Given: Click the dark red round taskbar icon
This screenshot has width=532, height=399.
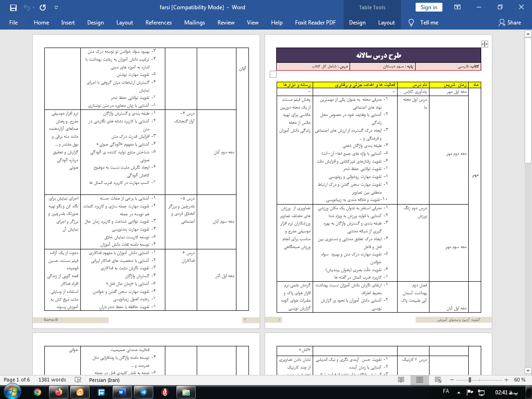Looking at the screenshot, I should (164, 392).
